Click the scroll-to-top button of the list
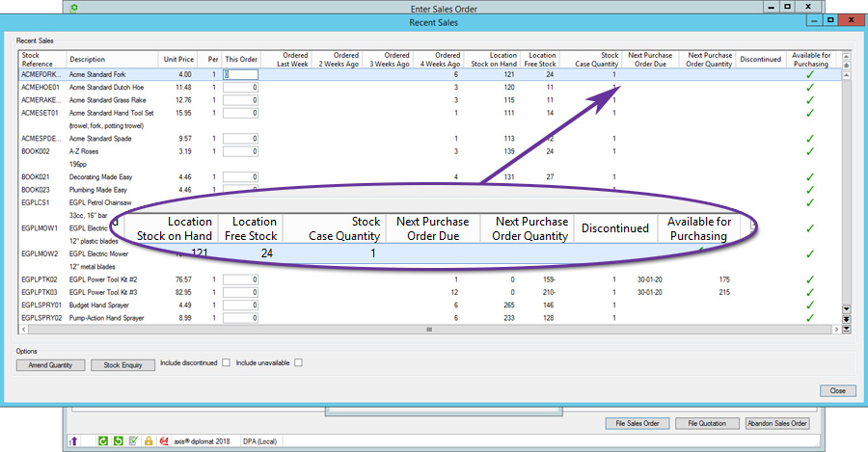868x452 pixels. pyautogui.click(x=847, y=56)
